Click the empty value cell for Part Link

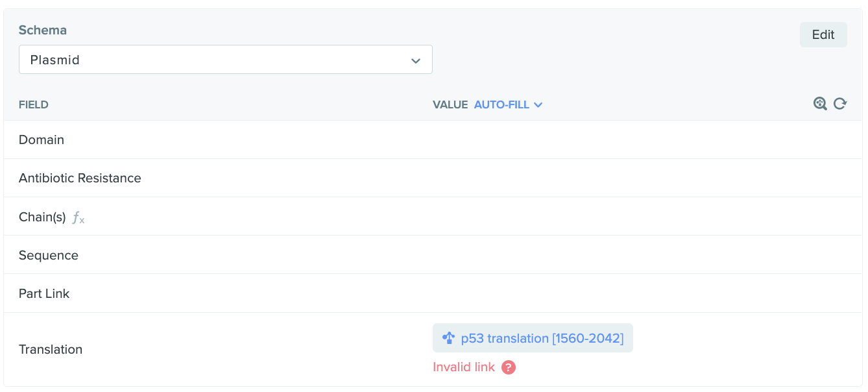[x=639, y=293]
